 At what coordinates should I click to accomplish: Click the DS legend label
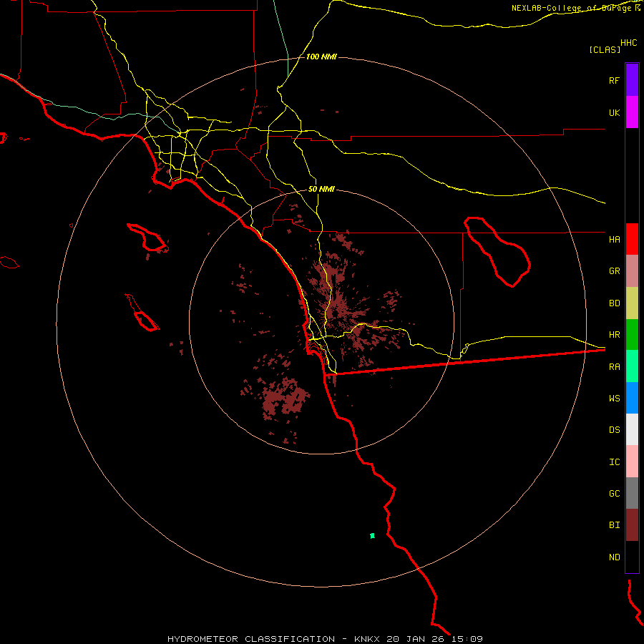pyautogui.click(x=614, y=429)
